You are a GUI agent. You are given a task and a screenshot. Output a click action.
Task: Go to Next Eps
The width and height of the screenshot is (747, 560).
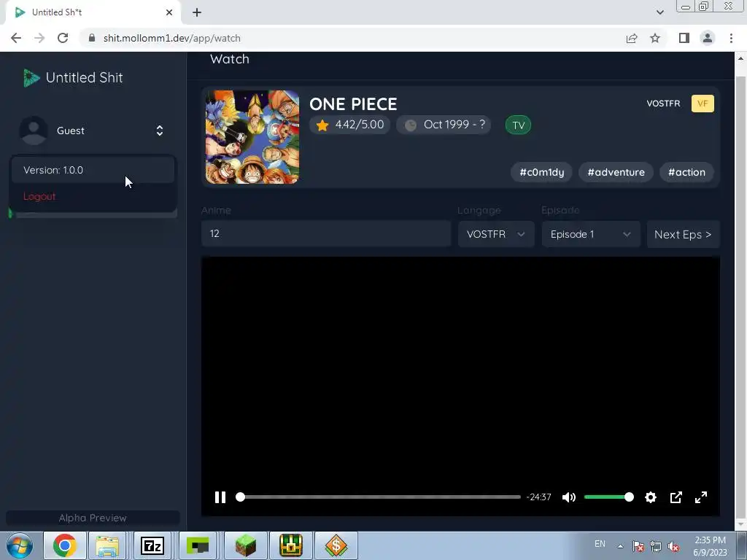click(x=683, y=234)
